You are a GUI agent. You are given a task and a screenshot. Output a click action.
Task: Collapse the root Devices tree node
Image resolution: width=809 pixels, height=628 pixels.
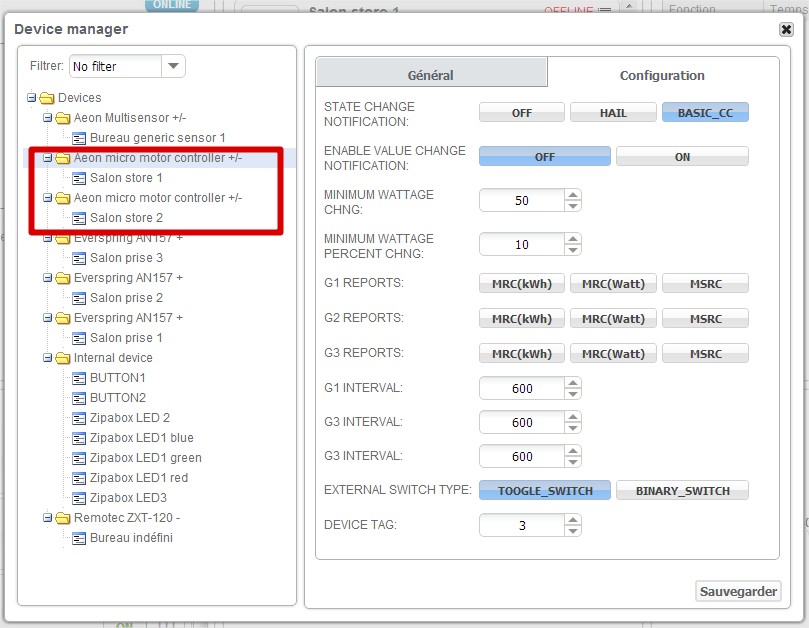[31, 98]
